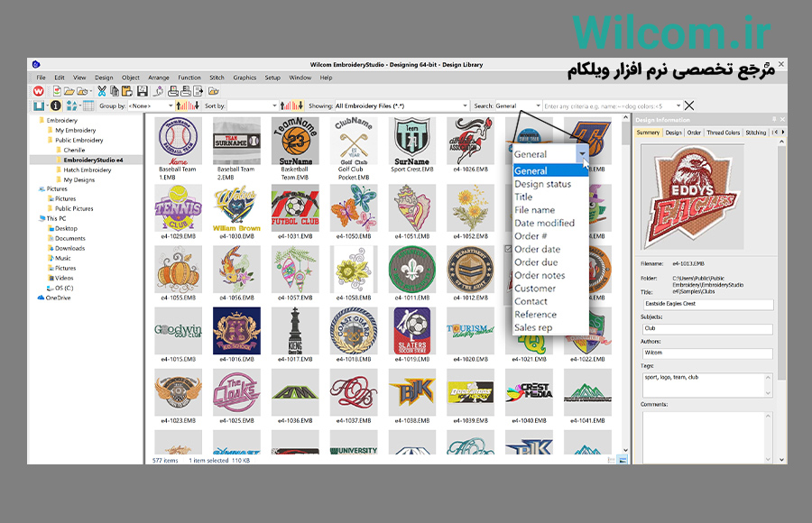The height and width of the screenshot is (523, 812).
Task: Select Downloads folder in tree
Action: coord(69,248)
